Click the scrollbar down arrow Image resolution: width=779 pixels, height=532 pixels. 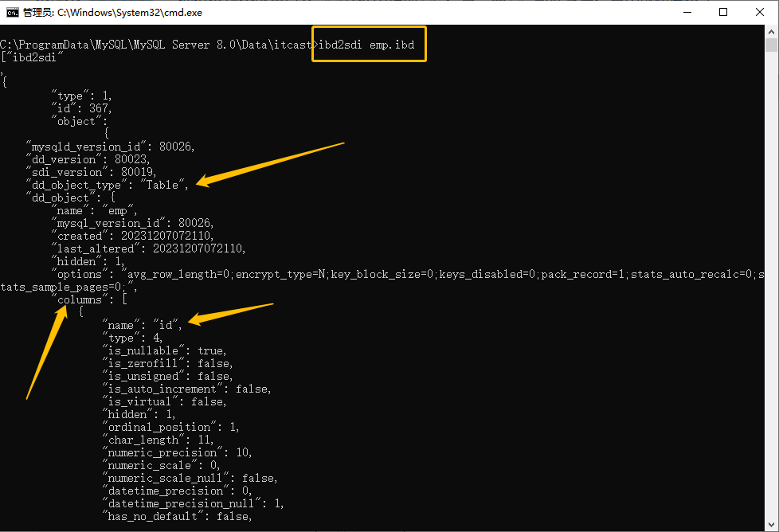pos(771,525)
